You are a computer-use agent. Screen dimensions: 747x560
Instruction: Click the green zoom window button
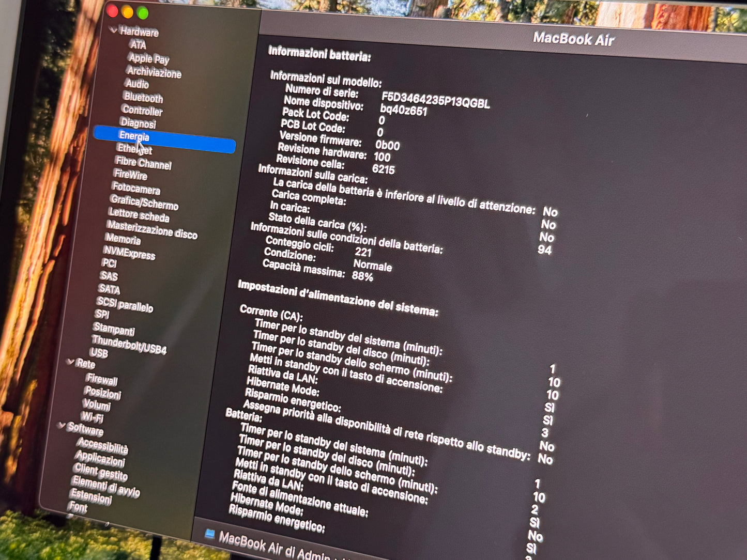coord(143,13)
